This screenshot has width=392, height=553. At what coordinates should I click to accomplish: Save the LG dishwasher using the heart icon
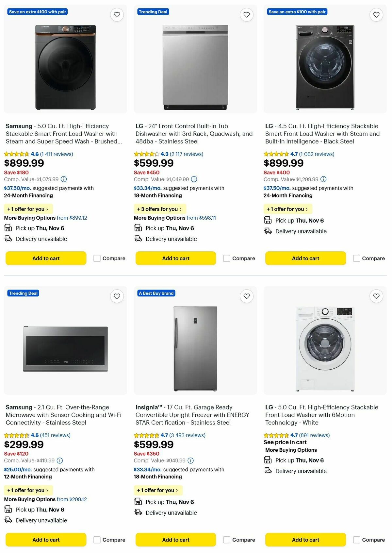pyautogui.click(x=246, y=15)
